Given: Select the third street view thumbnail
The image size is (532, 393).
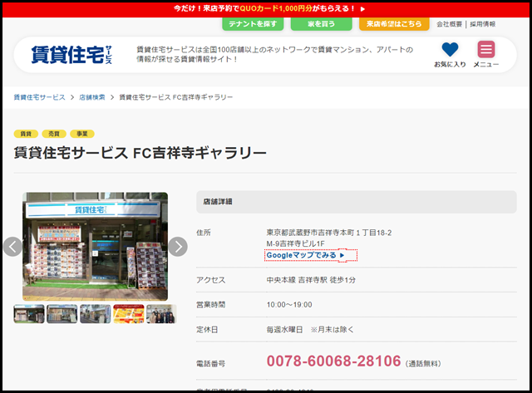Looking at the screenshot, I should 96,314.
